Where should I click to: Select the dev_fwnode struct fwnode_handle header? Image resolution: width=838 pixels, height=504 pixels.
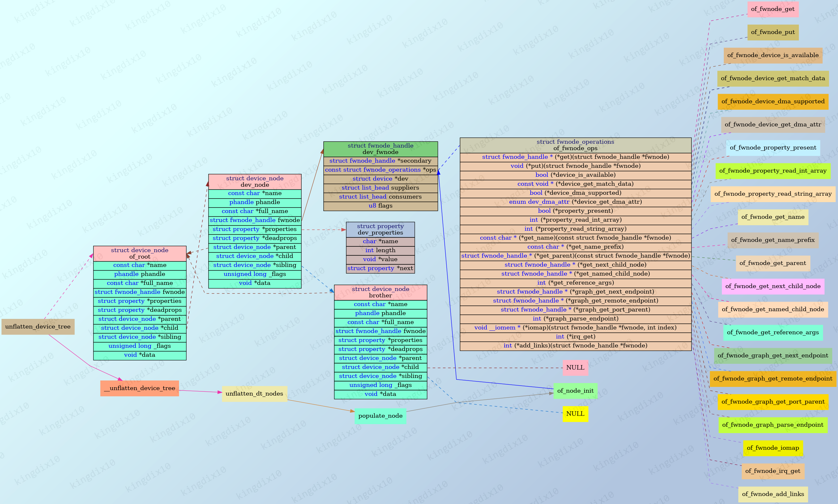coord(380,149)
